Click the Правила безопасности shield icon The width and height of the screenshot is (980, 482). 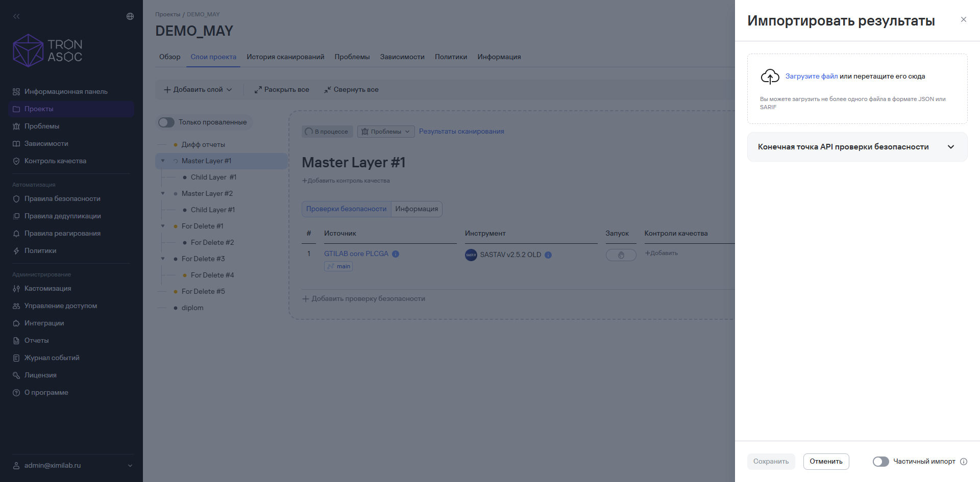[16, 199]
